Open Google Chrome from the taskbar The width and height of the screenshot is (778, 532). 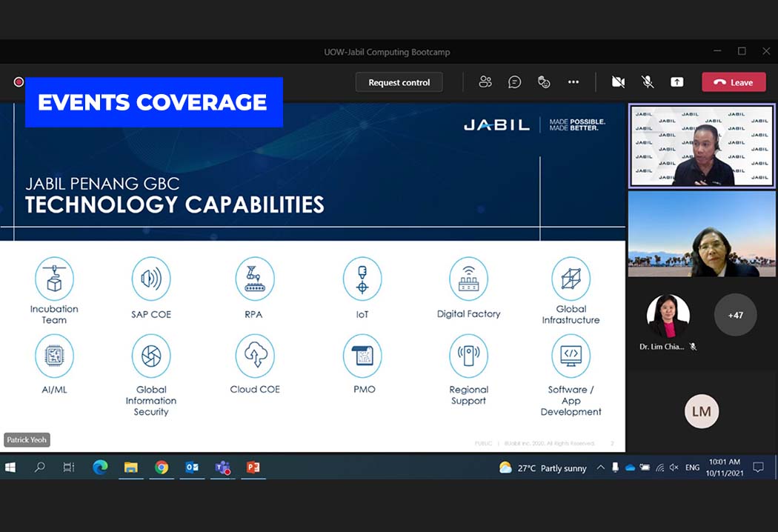pos(162,468)
